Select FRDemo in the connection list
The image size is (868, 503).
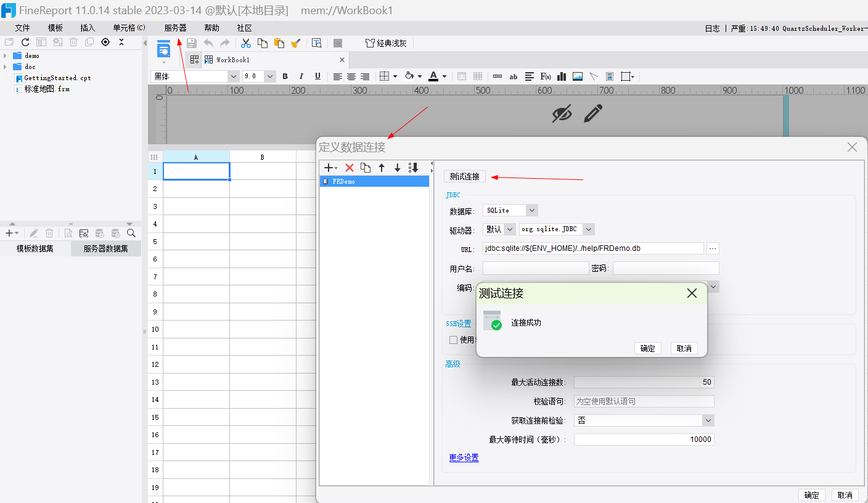click(374, 182)
